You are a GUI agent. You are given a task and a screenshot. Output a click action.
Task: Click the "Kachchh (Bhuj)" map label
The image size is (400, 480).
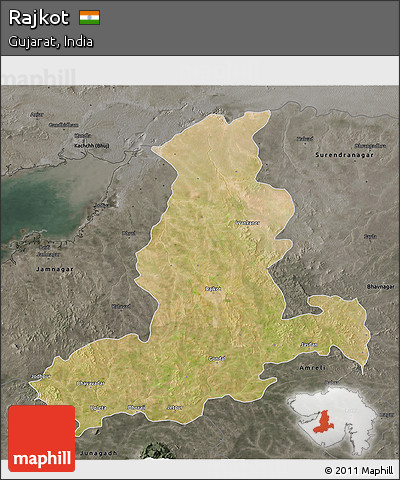pos(92,146)
